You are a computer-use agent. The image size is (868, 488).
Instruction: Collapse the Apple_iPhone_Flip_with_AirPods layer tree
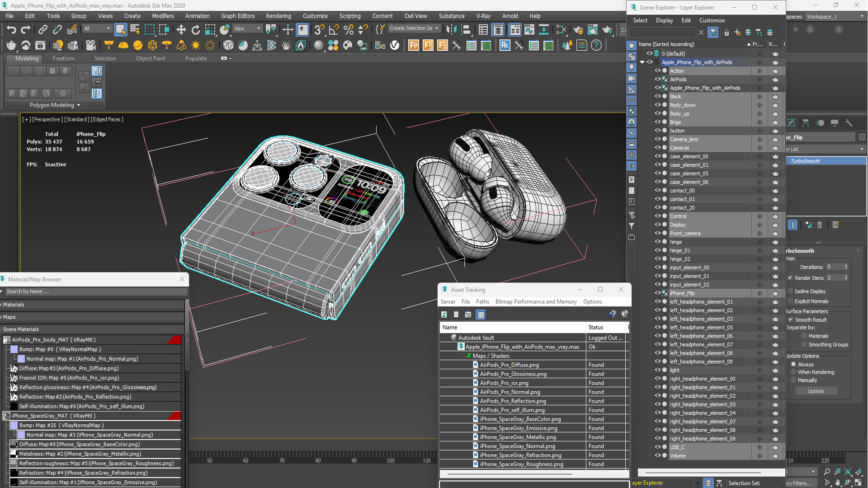tap(642, 62)
